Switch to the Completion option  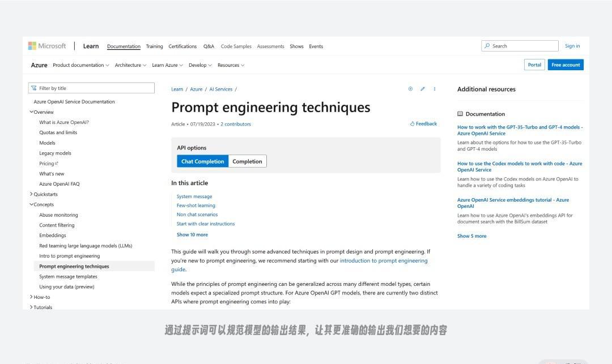coord(247,161)
